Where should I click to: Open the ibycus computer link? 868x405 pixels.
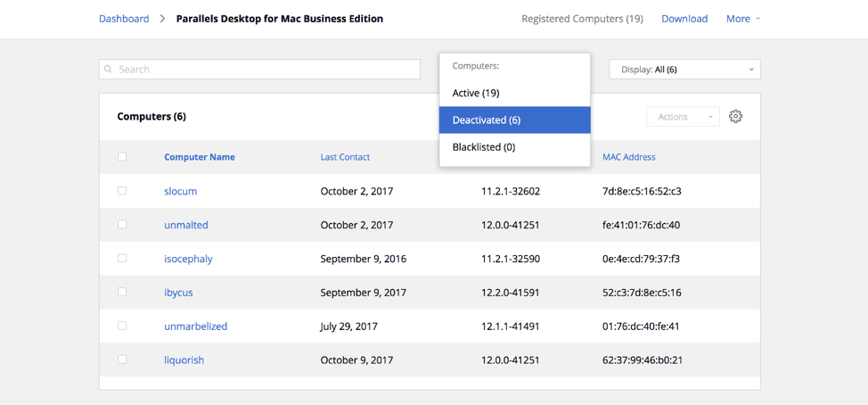tap(178, 293)
